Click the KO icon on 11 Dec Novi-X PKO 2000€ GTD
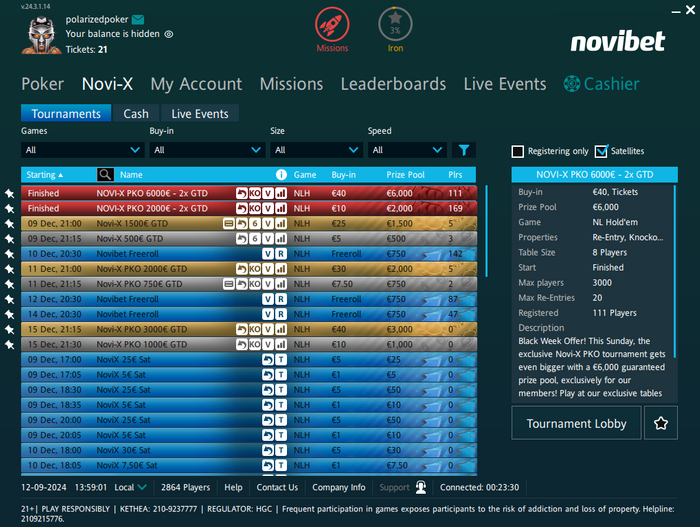 [254, 269]
